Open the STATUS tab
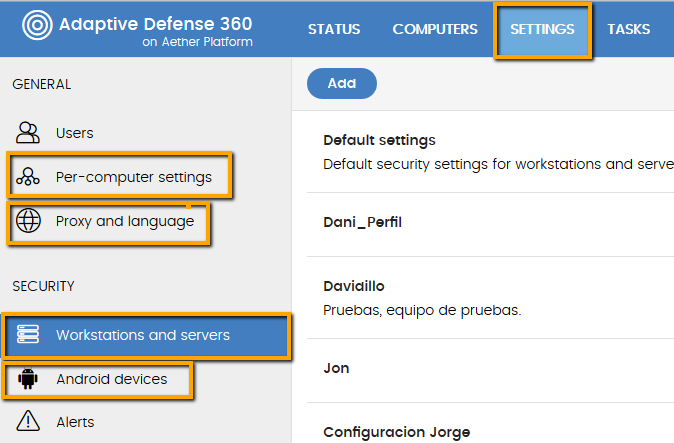 tap(334, 29)
